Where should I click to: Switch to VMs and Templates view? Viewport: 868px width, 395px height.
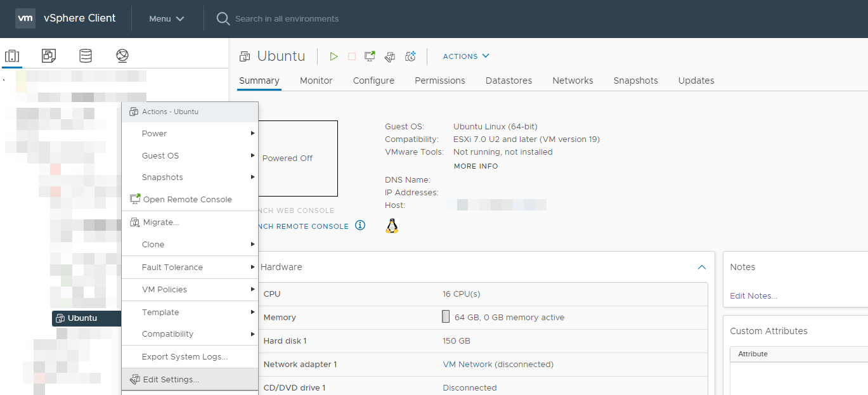click(49, 56)
